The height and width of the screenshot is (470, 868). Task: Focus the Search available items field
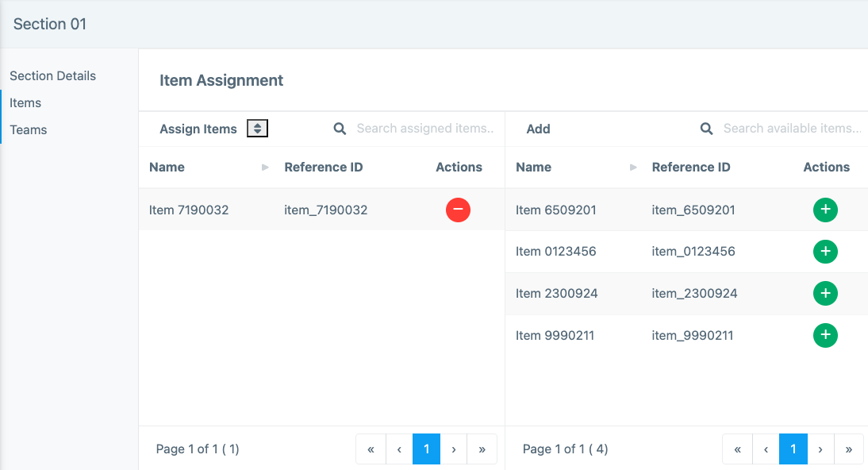pos(791,129)
